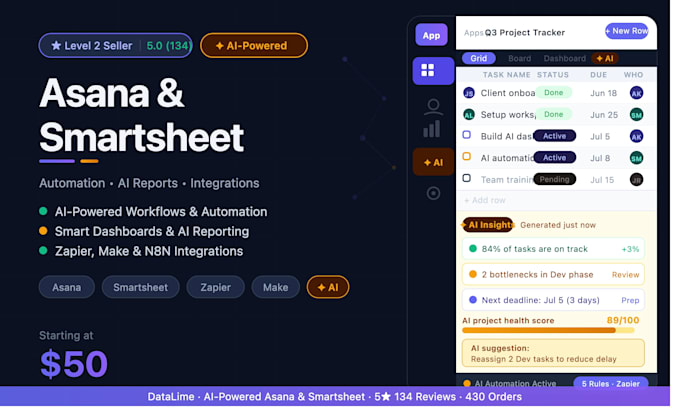Click the WHO column header
This screenshot has height=416, width=680.
click(633, 75)
